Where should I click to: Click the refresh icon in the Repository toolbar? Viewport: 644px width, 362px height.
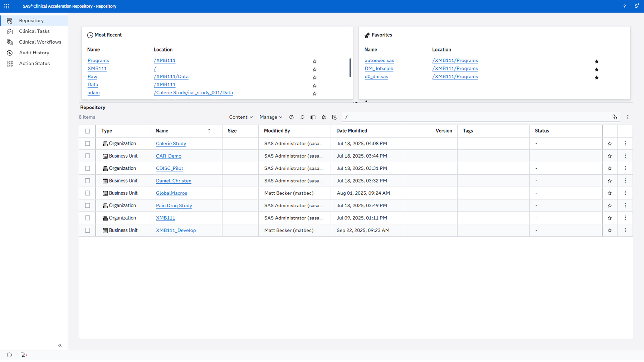[x=291, y=117]
